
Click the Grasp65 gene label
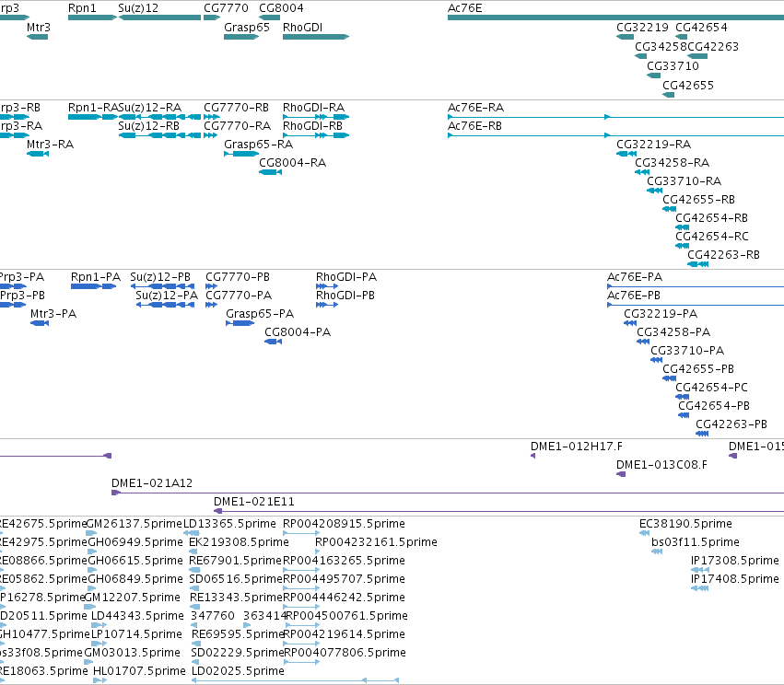[247, 28]
